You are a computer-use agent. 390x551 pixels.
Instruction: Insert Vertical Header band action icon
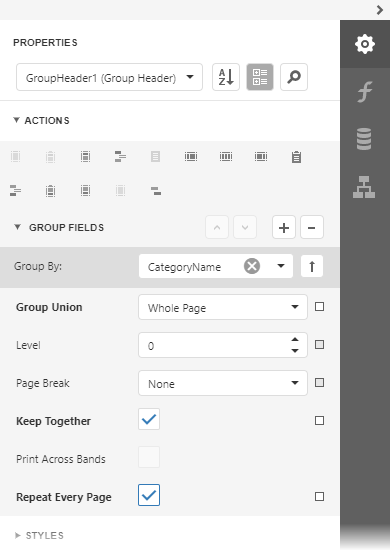(191, 156)
